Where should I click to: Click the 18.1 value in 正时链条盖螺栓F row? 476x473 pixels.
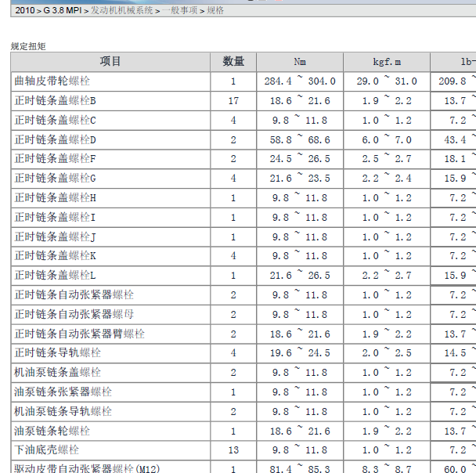[455, 159]
